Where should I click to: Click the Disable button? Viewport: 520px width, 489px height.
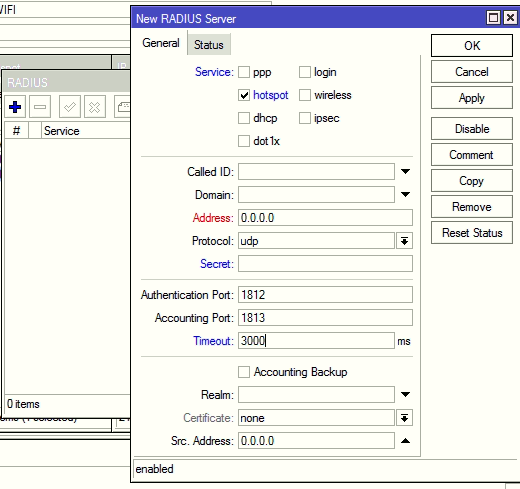(472, 129)
